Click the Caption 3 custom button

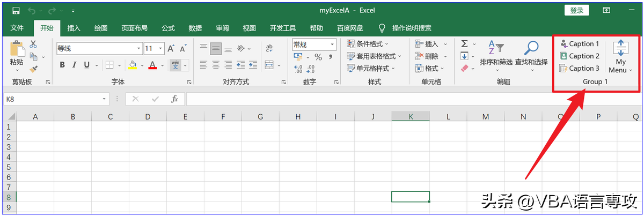[580, 69]
